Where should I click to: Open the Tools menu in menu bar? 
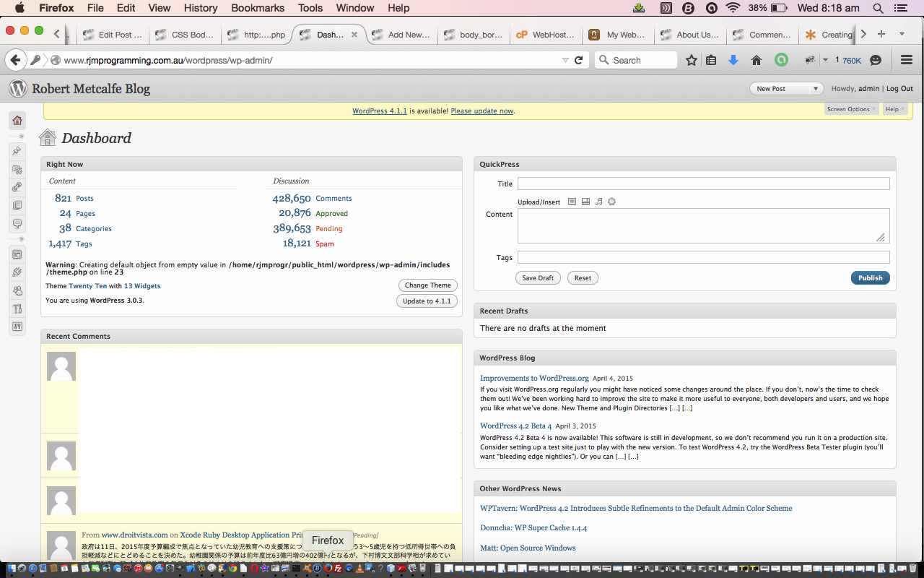(310, 8)
